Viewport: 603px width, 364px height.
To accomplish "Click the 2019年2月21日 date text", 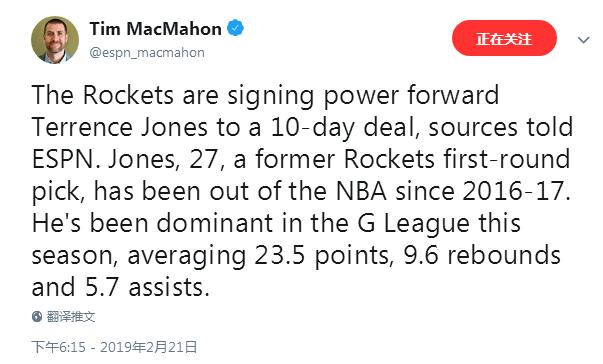I will (x=149, y=347).
